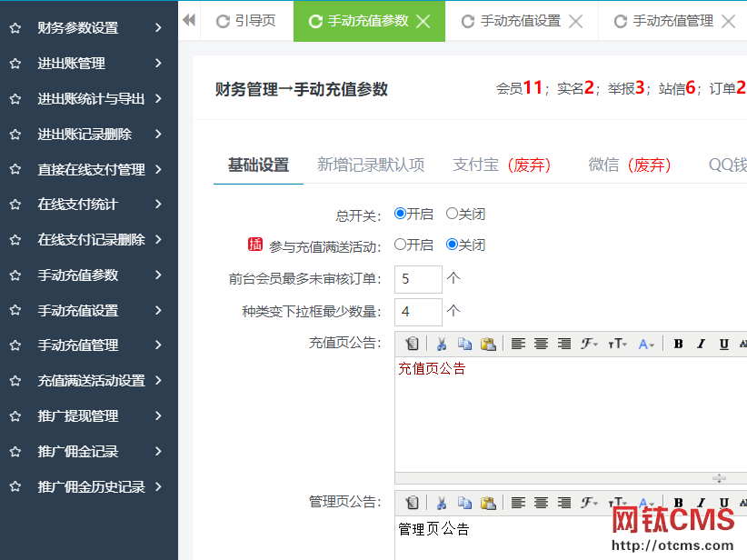
Task: Enable the 总开关 (master switch) radio button
Action: point(398,214)
